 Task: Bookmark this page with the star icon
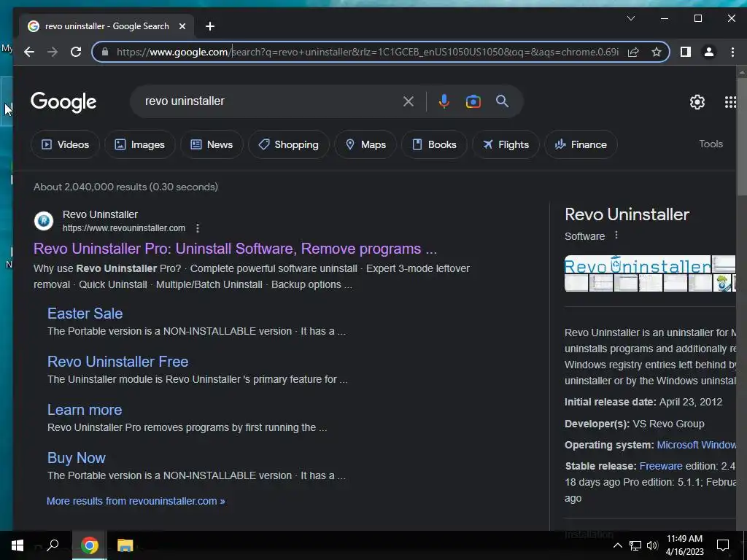657,52
